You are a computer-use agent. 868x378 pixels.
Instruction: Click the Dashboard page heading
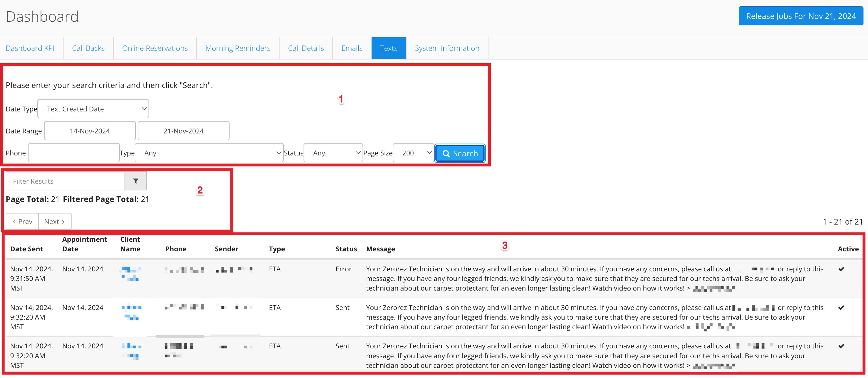[x=42, y=16]
